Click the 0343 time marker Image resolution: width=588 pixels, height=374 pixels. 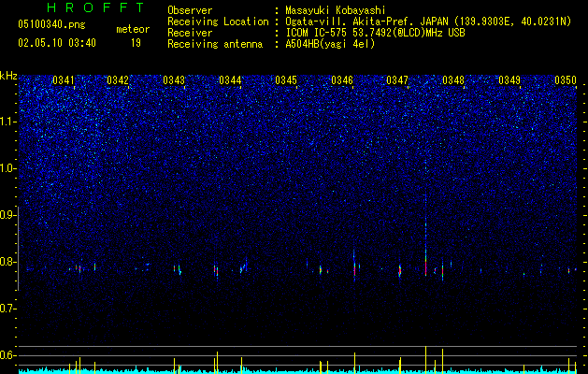(x=174, y=80)
